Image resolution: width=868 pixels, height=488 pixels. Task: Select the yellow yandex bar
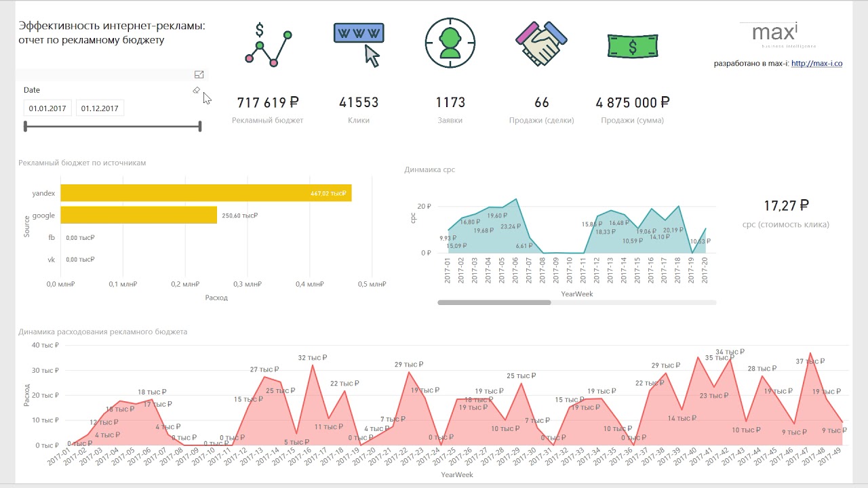206,193
